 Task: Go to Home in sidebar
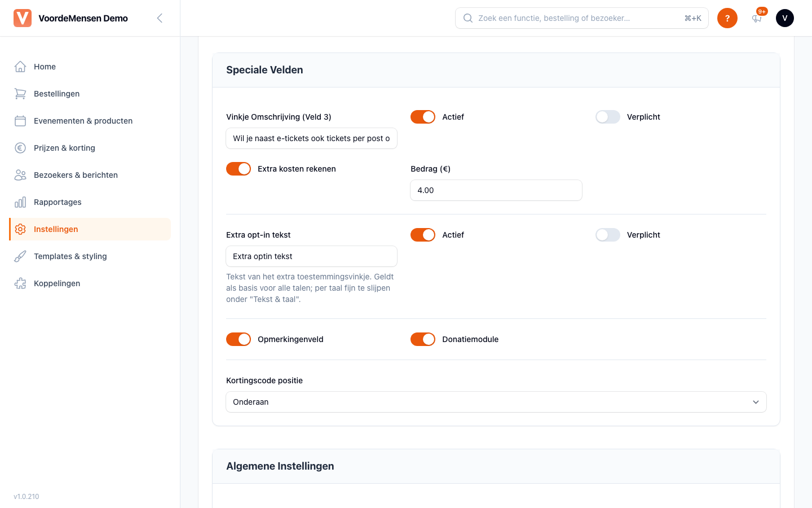[x=90, y=67]
